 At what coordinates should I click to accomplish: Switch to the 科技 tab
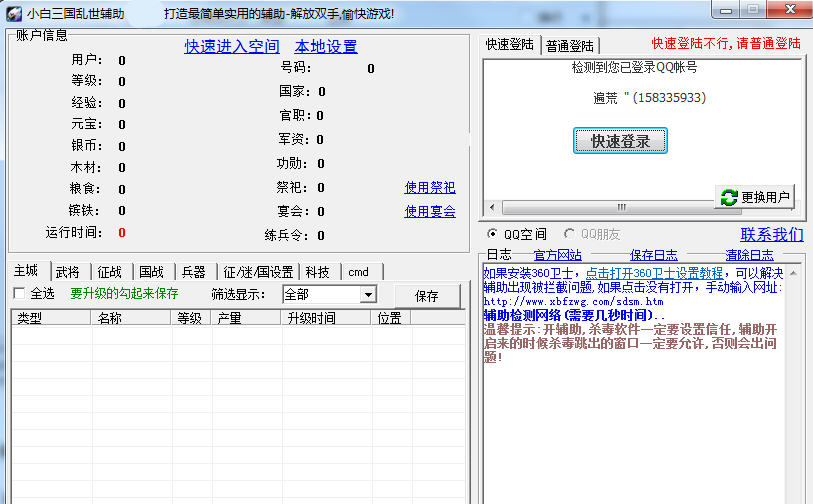tap(318, 272)
